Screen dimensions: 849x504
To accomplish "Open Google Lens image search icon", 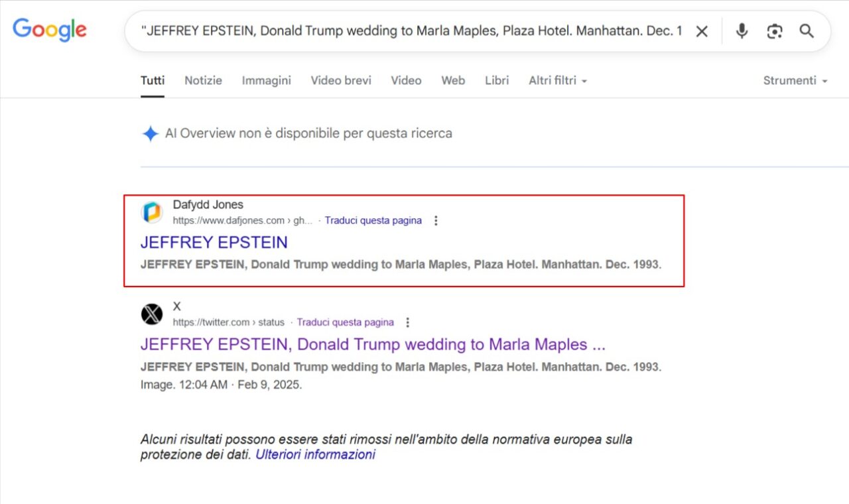I will [774, 31].
